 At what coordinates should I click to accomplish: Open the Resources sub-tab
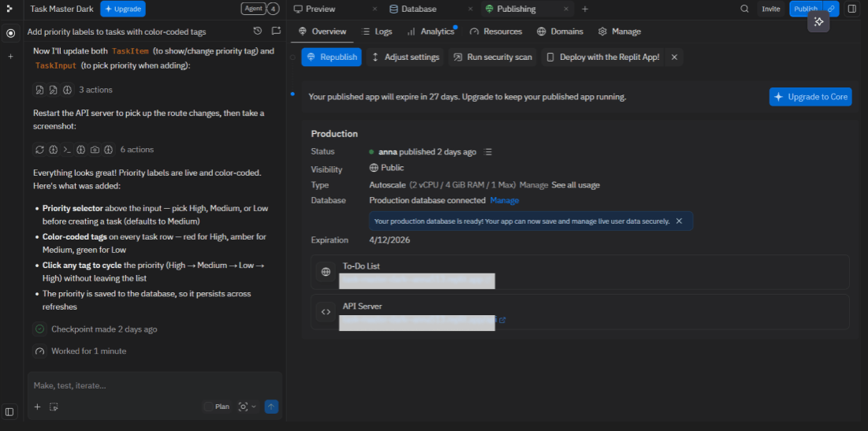coord(496,32)
